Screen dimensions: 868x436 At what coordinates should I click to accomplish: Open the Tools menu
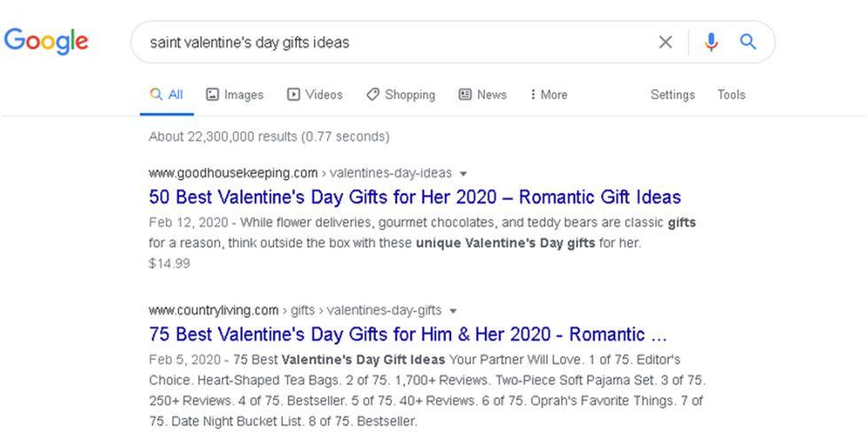(x=731, y=95)
